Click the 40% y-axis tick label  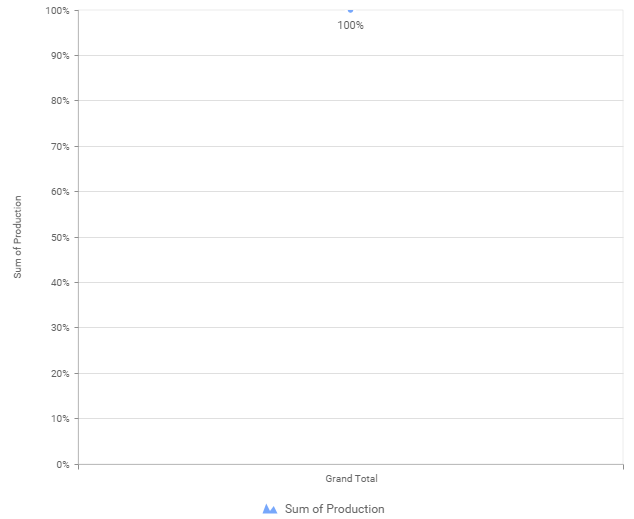59,283
